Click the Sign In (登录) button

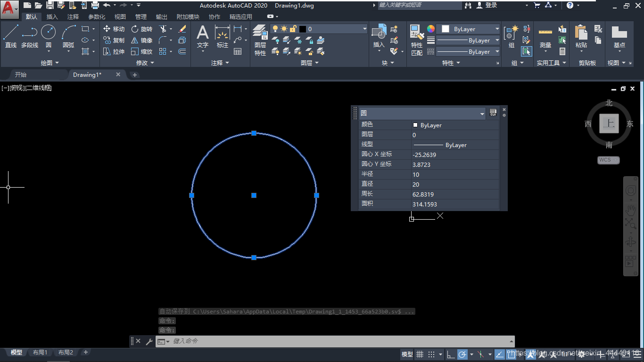(x=487, y=5)
